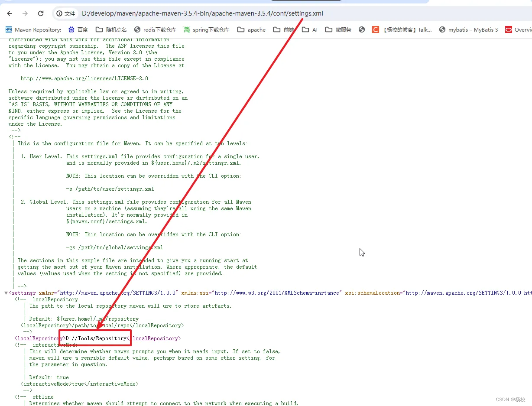The height and width of the screenshot is (406, 532).
Task: Open the mybatis – MyBatis 3 bookmark
Action: (x=468, y=29)
